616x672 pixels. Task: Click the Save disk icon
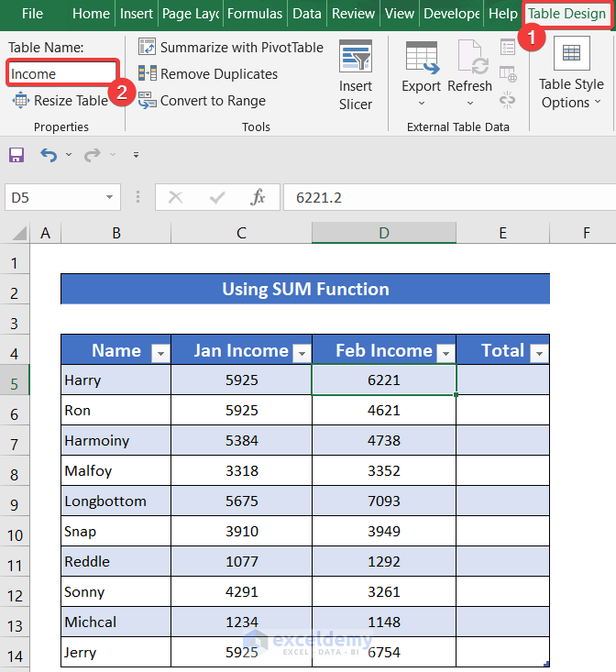16,155
